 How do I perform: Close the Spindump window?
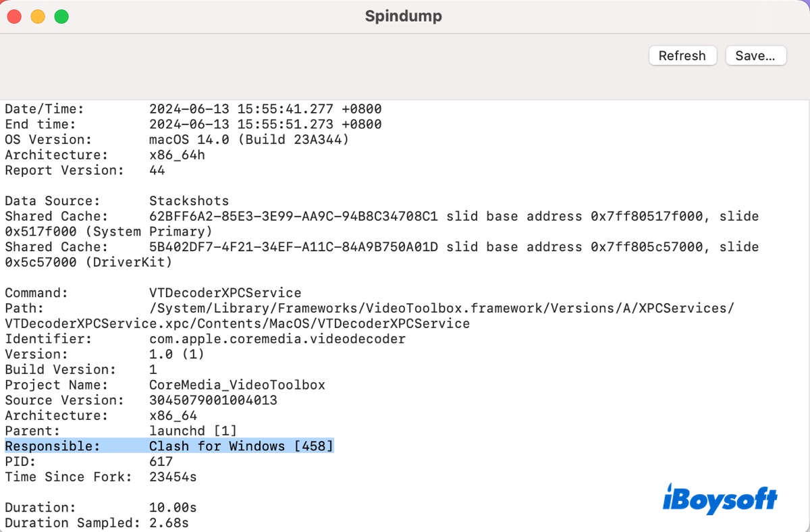[x=15, y=16]
